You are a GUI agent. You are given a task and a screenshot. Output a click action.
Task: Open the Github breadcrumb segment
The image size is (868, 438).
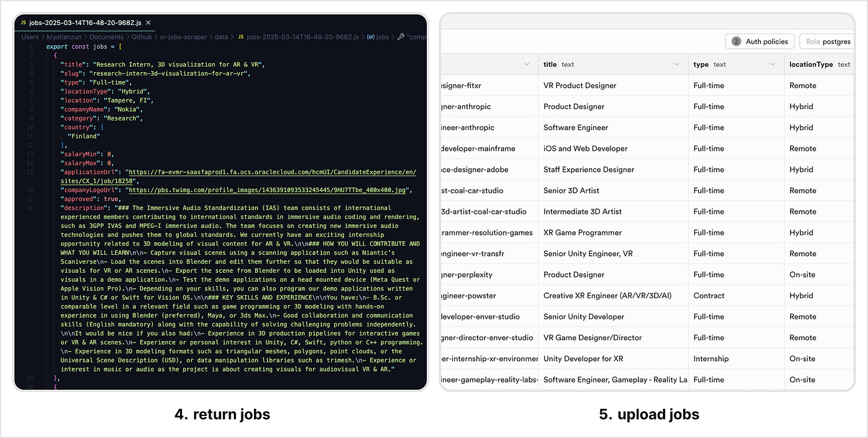141,37
